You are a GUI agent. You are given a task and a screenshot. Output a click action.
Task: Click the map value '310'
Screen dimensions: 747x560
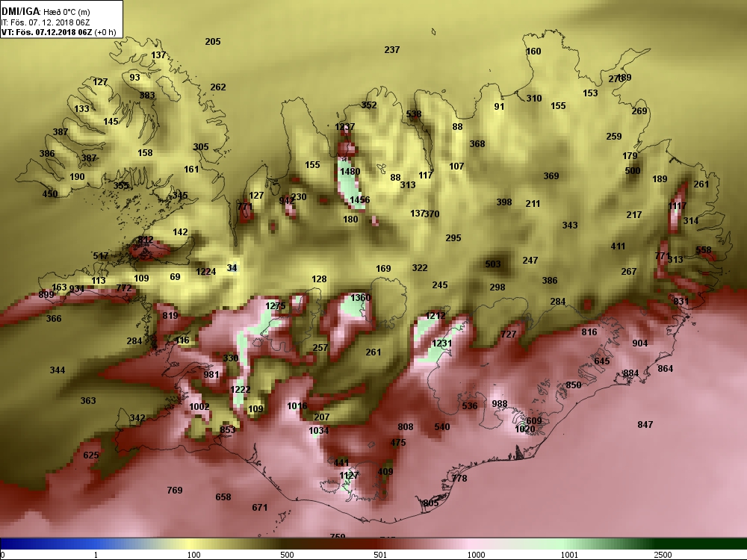point(533,99)
